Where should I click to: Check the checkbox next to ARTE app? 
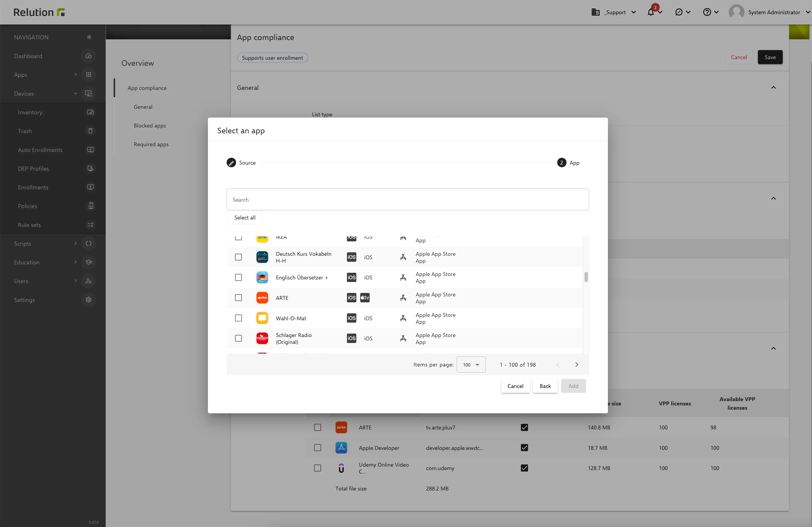(238, 298)
